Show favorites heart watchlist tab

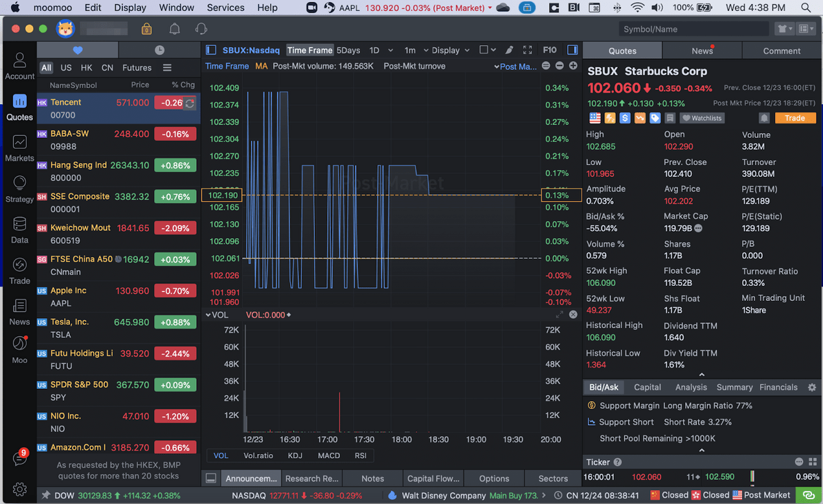77,50
